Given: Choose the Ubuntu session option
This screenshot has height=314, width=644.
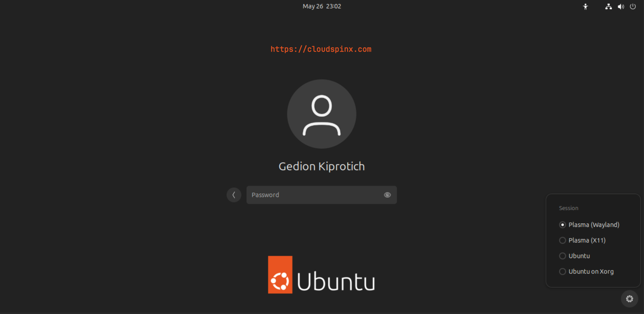Looking at the screenshot, I should pyautogui.click(x=563, y=256).
